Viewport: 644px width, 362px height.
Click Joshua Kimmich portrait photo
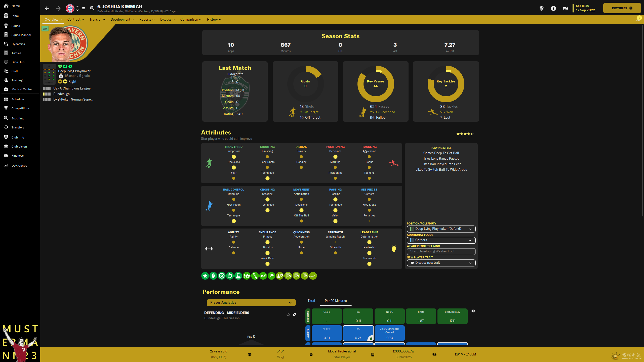pos(61,44)
